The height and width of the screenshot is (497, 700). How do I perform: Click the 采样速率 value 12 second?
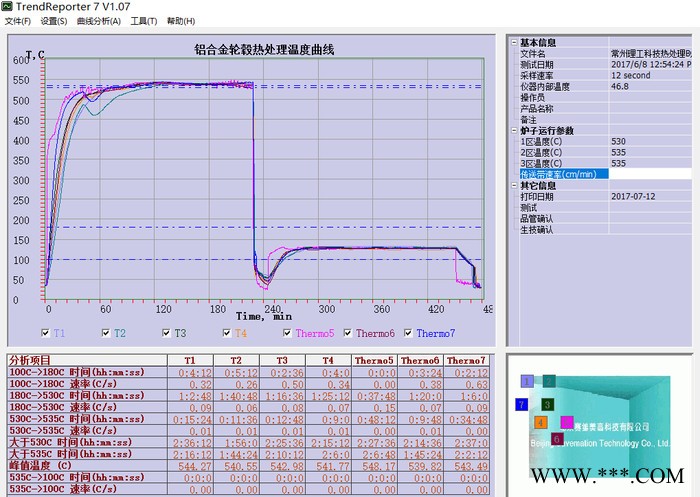click(650, 75)
